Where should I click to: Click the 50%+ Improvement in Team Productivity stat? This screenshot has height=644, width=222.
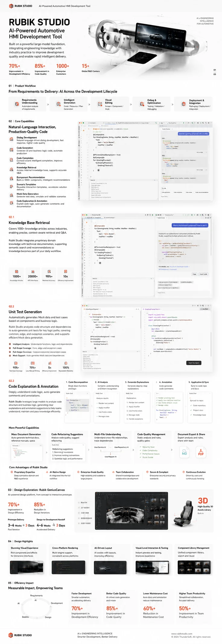coord(191,612)
